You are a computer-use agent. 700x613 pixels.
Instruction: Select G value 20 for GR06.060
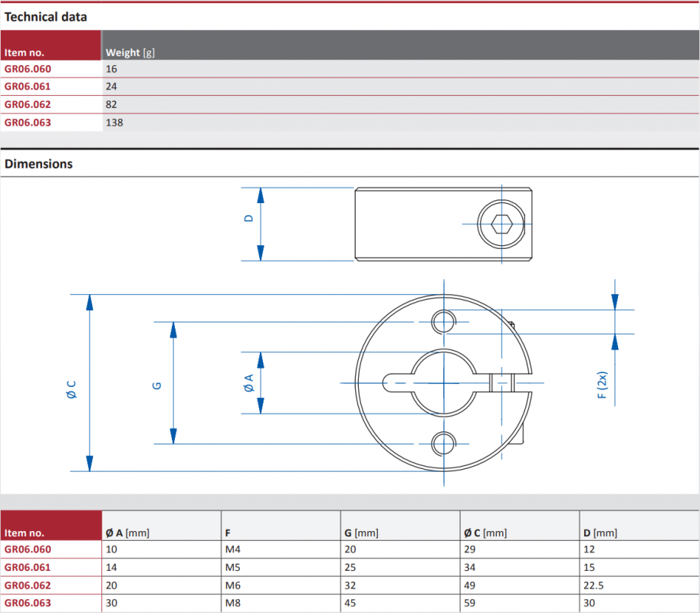click(350, 549)
